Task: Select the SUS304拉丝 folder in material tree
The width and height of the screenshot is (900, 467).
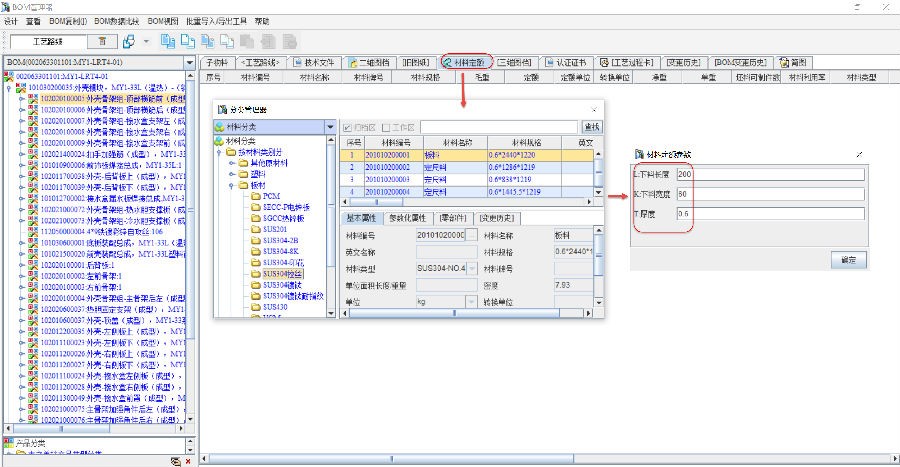Action: point(282,273)
